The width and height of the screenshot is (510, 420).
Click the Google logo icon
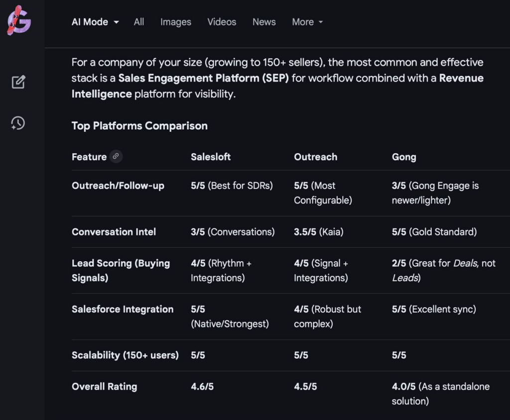pos(19,20)
